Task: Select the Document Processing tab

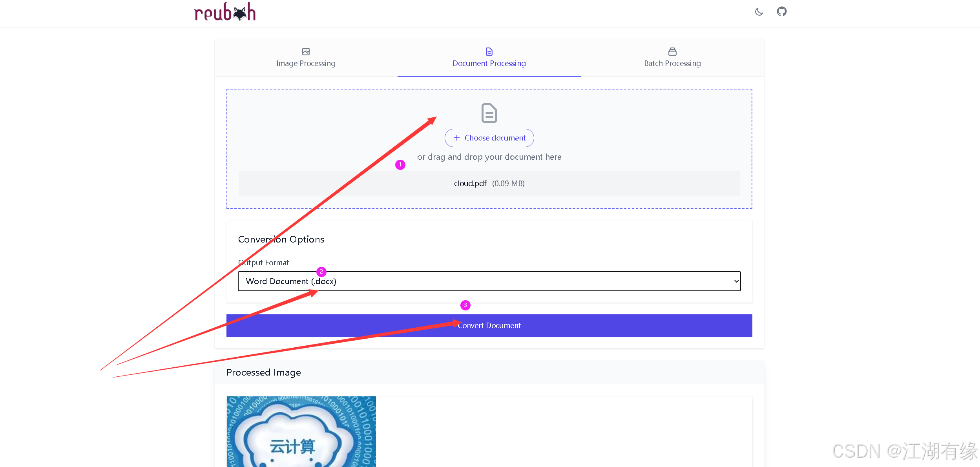Action: [489, 63]
